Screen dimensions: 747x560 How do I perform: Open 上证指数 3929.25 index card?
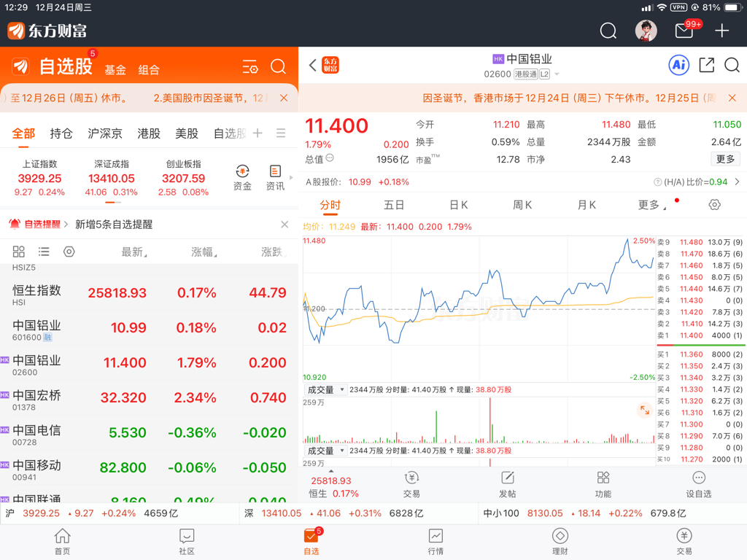click(x=40, y=178)
